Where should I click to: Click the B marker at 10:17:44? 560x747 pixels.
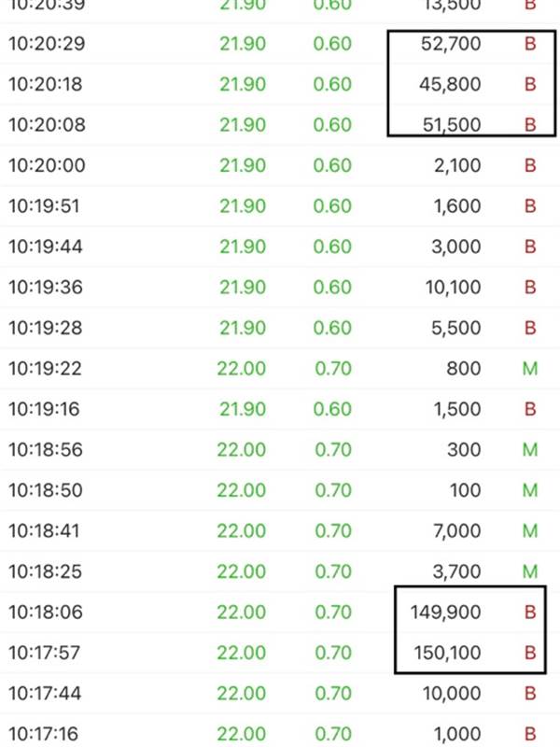[x=530, y=693]
